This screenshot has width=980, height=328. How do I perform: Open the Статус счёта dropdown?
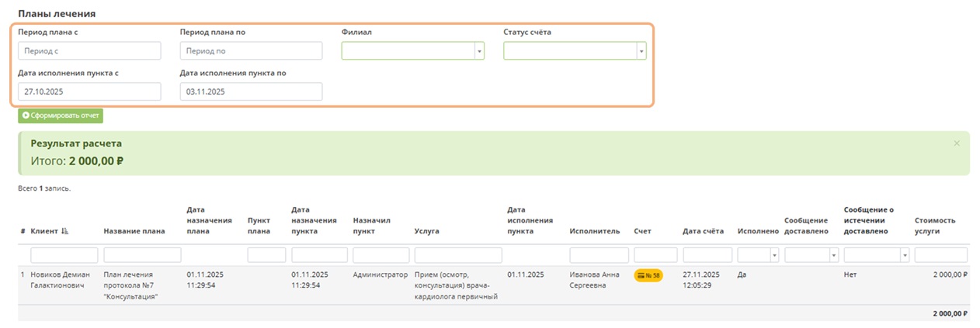[575, 50]
